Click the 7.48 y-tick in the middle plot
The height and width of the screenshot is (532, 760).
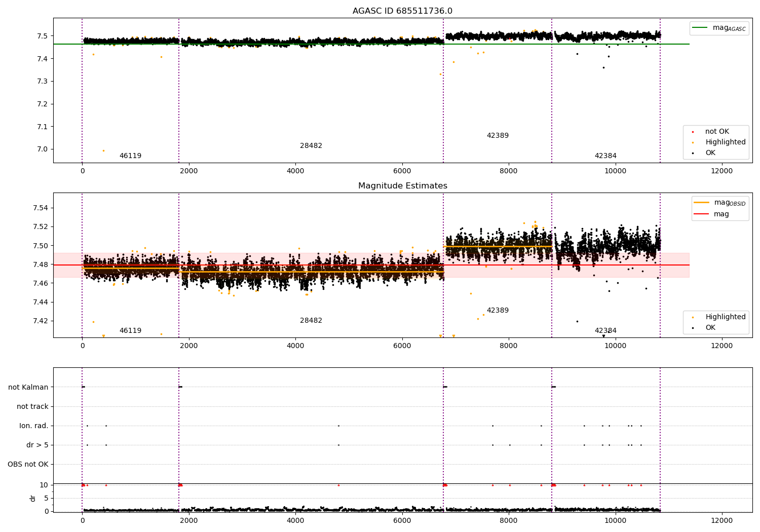(x=40, y=264)
